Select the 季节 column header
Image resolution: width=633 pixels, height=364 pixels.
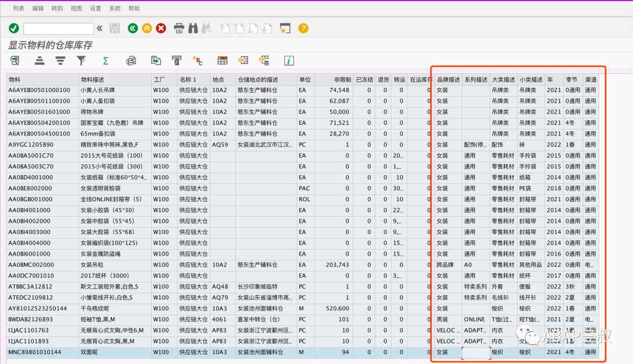click(x=573, y=80)
